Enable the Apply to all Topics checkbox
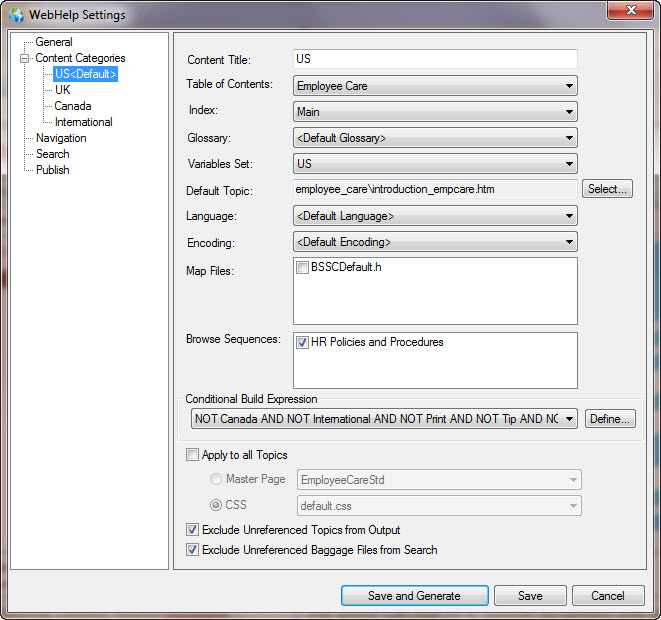The height and width of the screenshot is (620, 661). point(192,455)
